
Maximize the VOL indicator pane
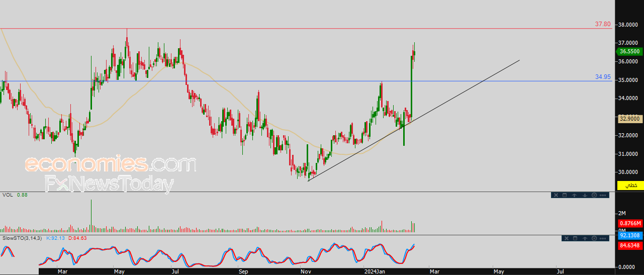tap(565, 195)
